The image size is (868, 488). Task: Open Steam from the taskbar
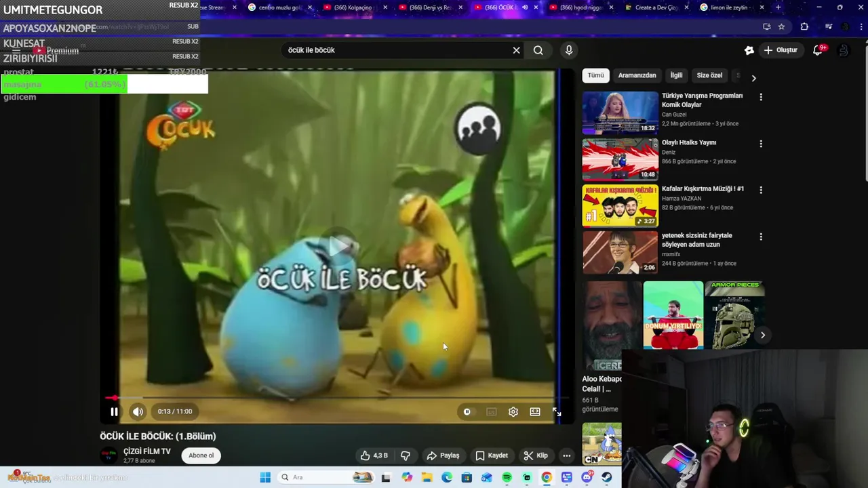(606, 477)
